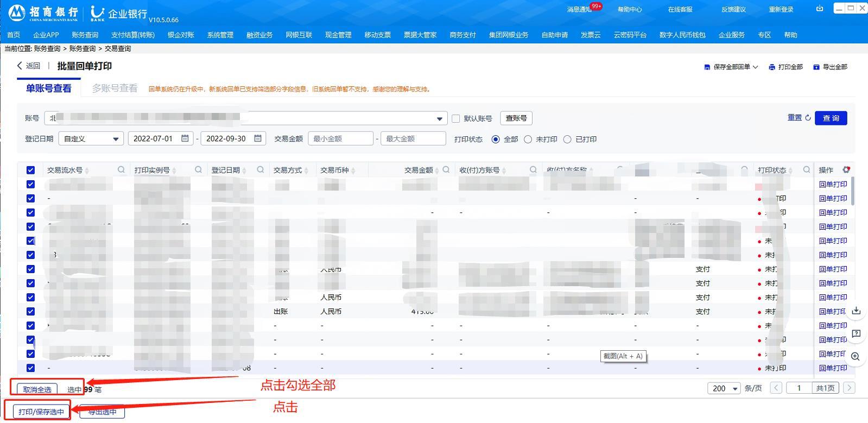The image size is (868, 423).
Task: Click the print all (打印全部) icon
Action: [771, 67]
